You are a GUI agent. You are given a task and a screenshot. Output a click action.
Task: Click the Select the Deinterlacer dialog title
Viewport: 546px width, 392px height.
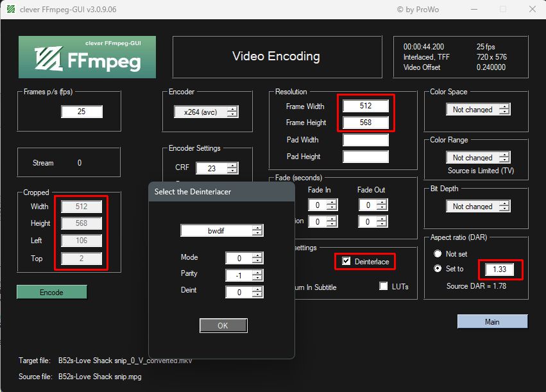pyautogui.click(x=192, y=192)
